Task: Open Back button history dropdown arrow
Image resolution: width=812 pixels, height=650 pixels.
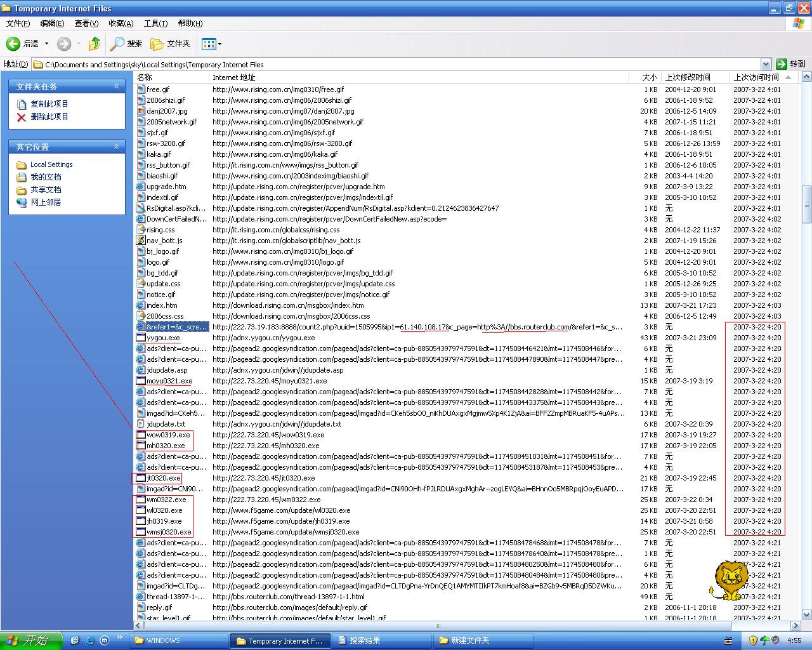Action: 46,44
